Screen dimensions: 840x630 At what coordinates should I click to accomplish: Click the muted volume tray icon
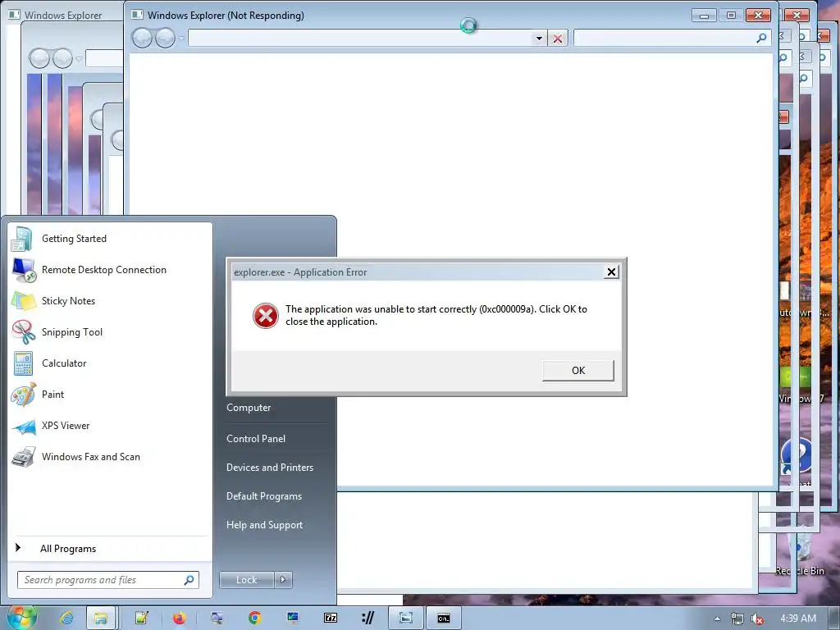tap(756, 619)
